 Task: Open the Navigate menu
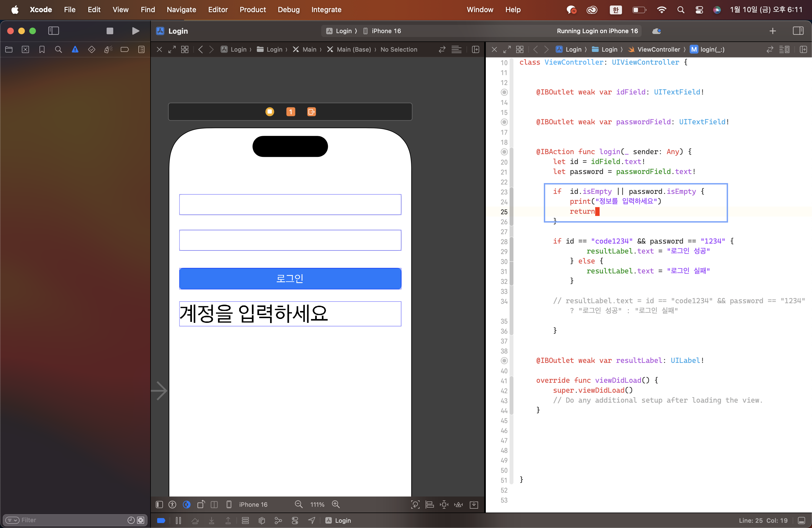(x=181, y=10)
